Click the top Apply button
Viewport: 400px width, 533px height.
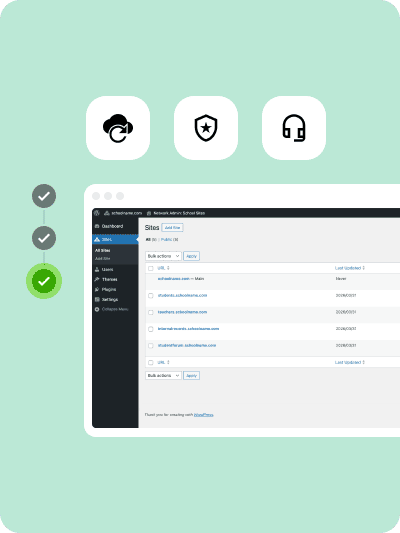191,256
